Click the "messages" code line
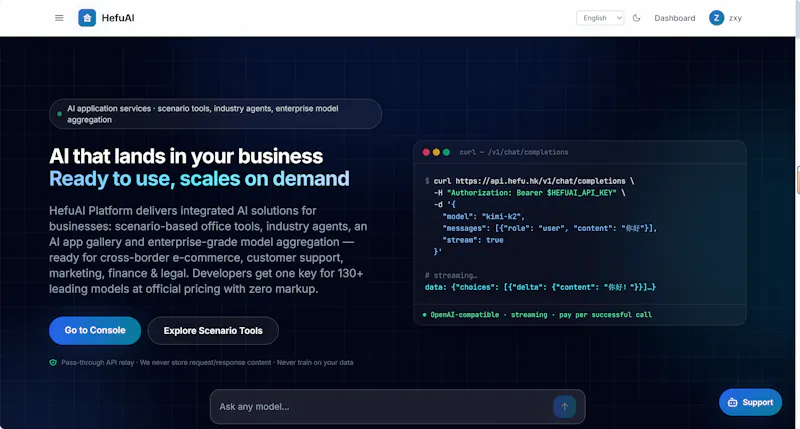This screenshot has height=429, width=800. [x=549, y=228]
